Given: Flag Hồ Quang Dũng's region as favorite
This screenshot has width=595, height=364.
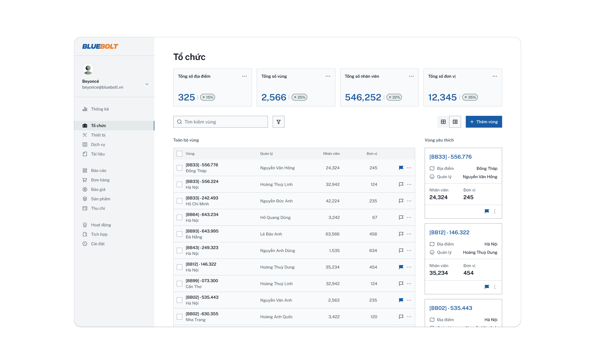Looking at the screenshot, I should 401,217.
